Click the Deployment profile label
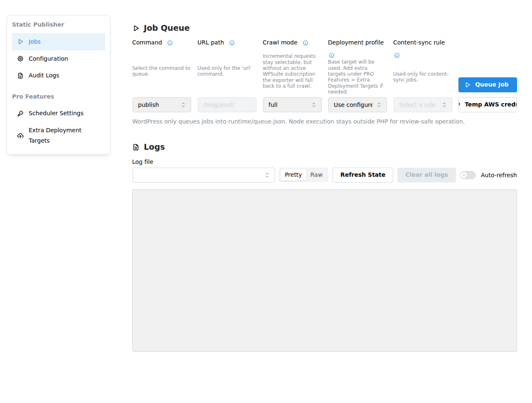 pyautogui.click(x=356, y=42)
